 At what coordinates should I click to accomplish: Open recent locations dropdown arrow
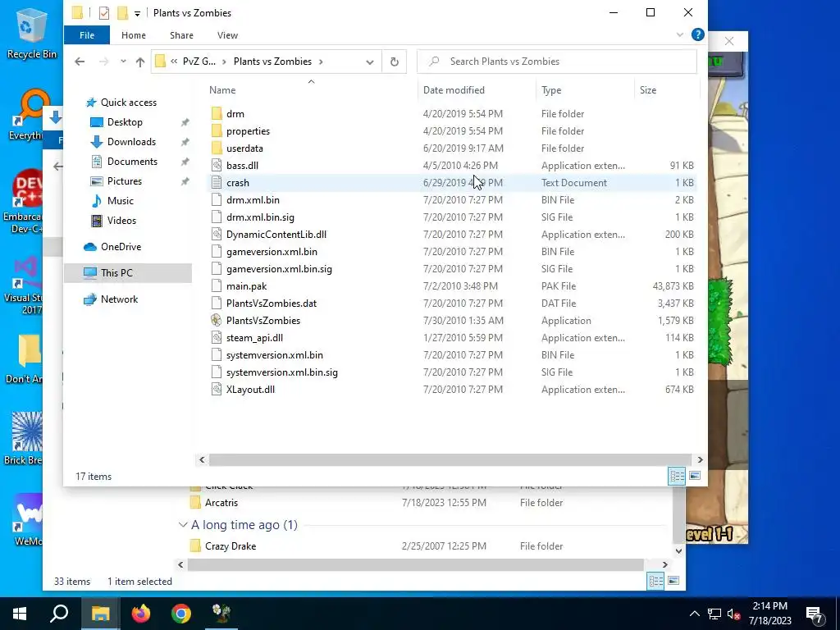point(123,62)
